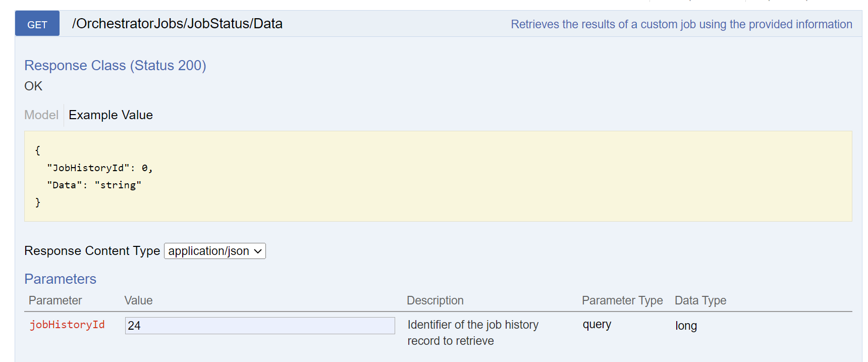The height and width of the screenshot is (362, 868).
Task: Click the chevron arrow of the application/json selector
Action: (258, 251)
